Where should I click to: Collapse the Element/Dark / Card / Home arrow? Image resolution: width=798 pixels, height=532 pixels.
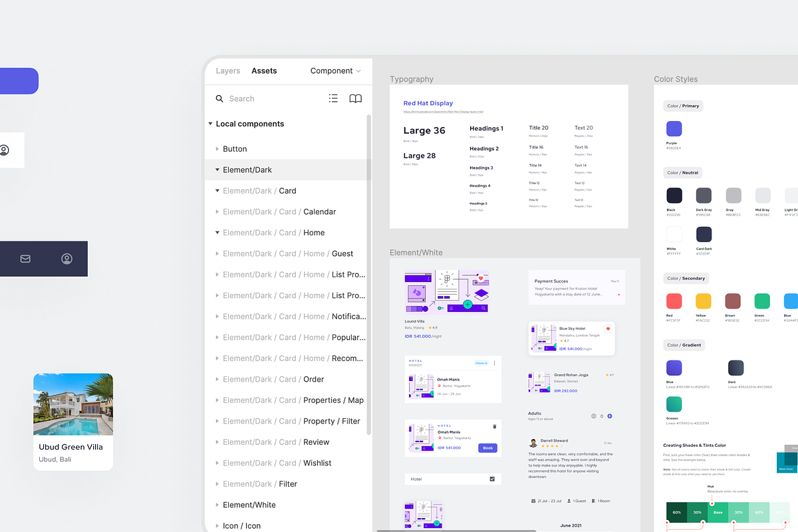pyautogui.click(x=217, y=233)
